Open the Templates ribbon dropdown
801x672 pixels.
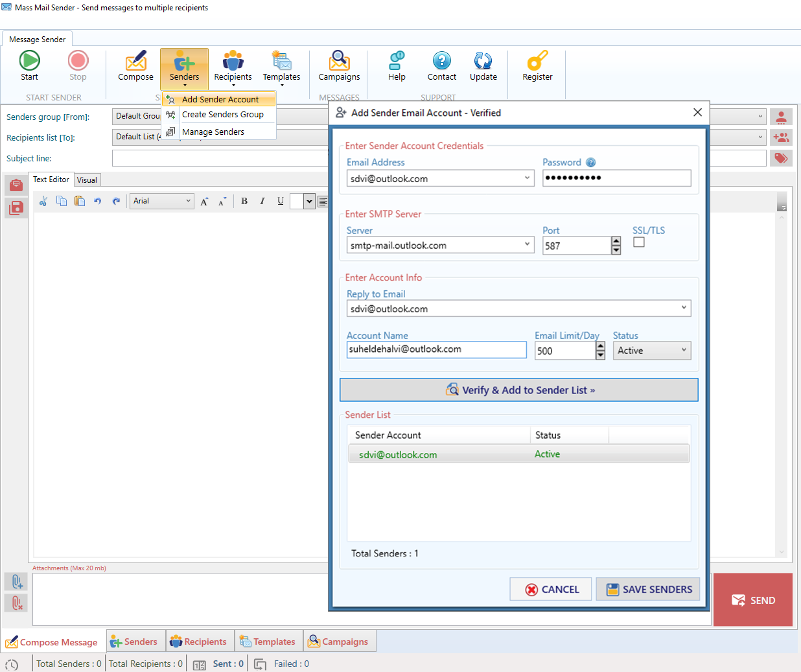[x=281, y=68]
